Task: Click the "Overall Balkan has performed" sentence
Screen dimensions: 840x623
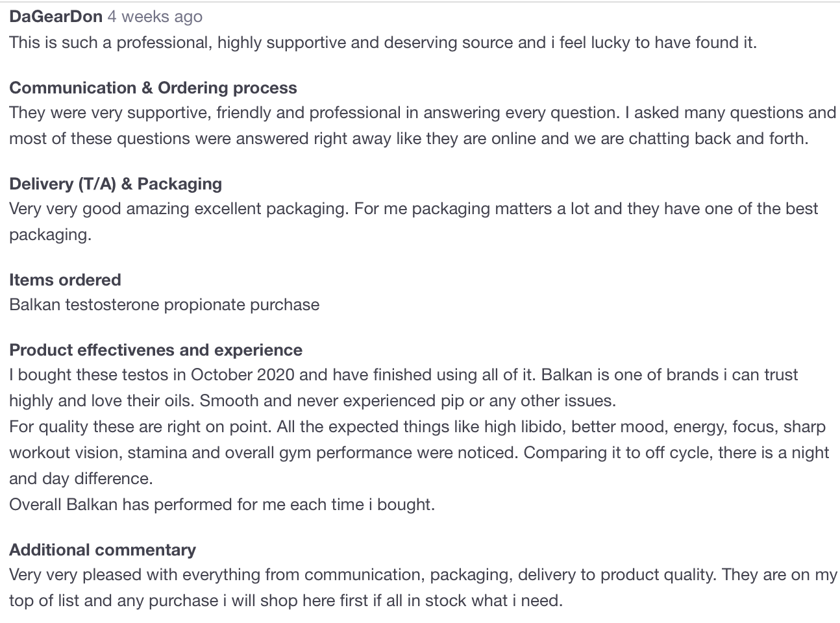Action: tap(222, 505)
